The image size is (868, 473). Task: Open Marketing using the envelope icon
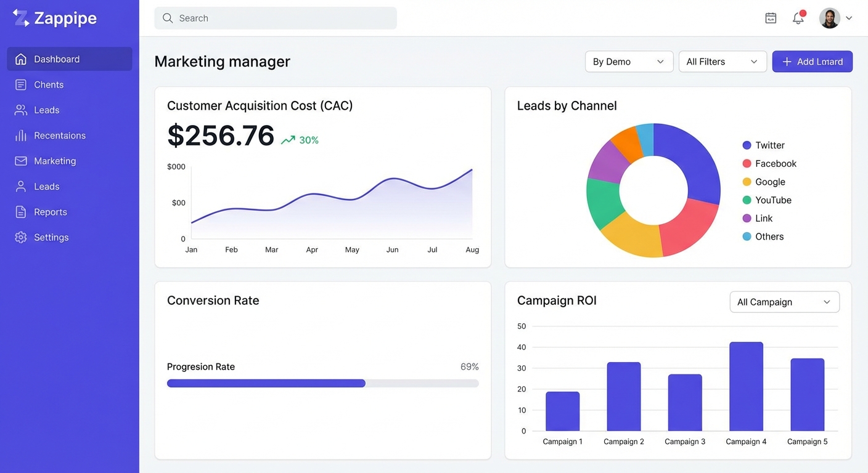click(x=21, y=161)
